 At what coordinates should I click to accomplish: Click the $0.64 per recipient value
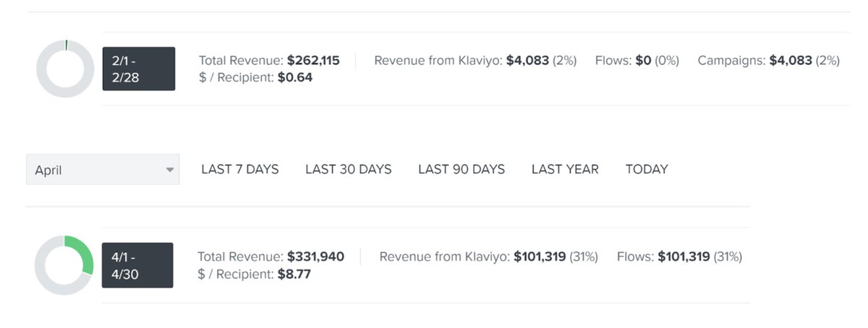[295, 77]
